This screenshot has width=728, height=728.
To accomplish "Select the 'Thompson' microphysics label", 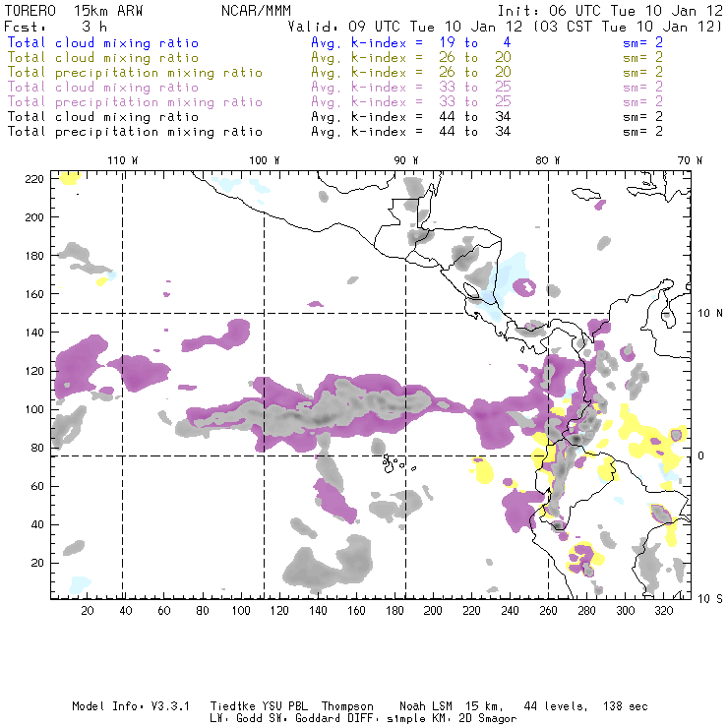I will [347, 706].
